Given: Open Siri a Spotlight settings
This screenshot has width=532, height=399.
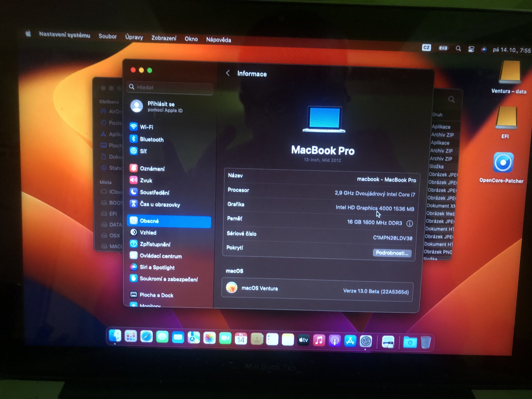Looking at the screenshot, I should coord(157,267).
